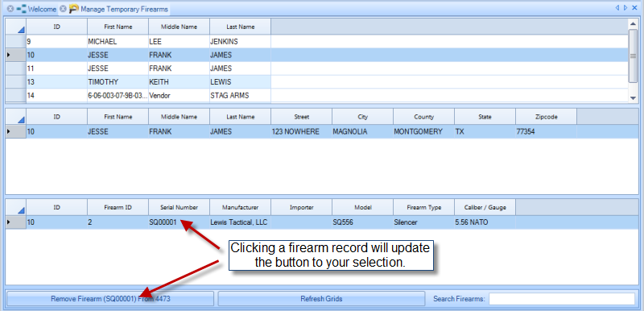
Task: Close the Welcome tab with its X icon
Action: [x=10, y=9]
